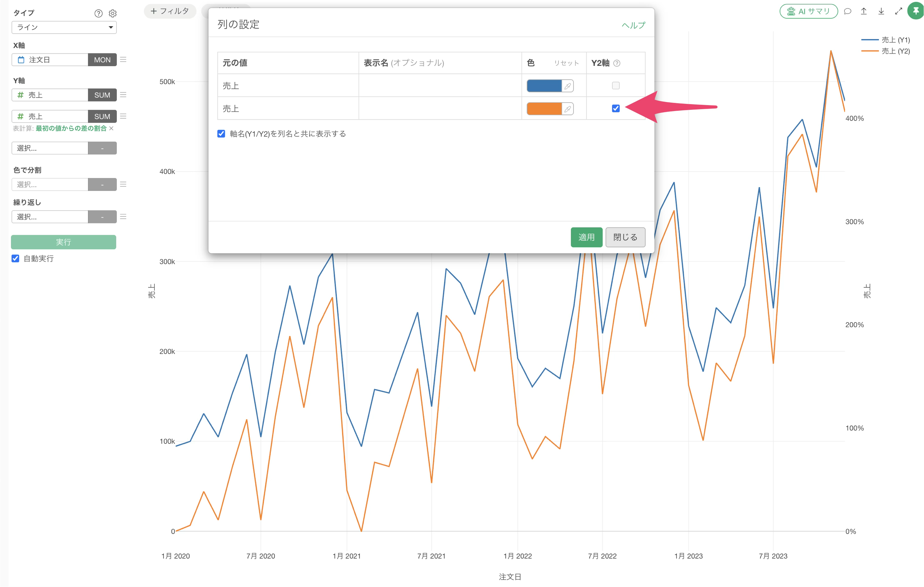Click the 閉じる close button
This screenshot has width=924, height=587.
625,237
